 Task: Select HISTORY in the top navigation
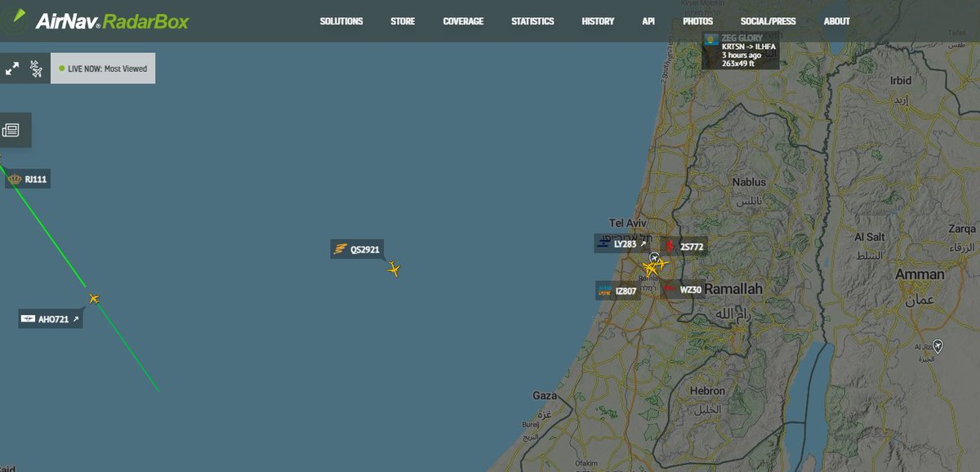click(x=598, y=21)
